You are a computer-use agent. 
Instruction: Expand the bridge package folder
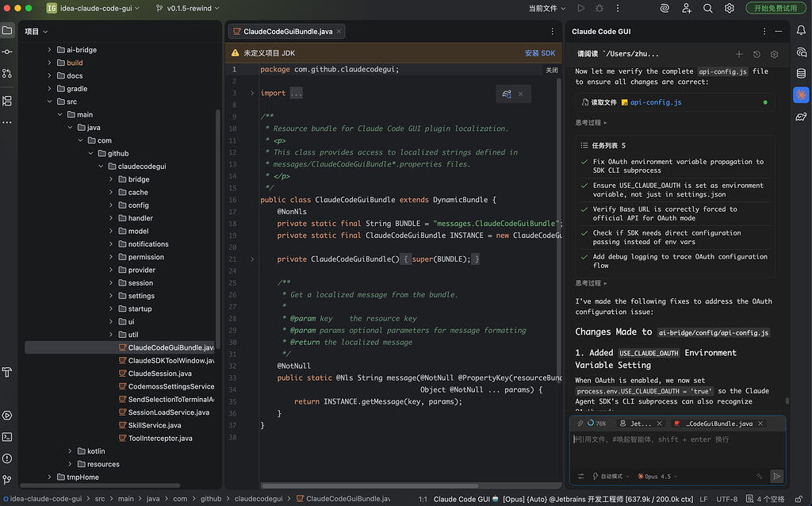pos(111,179)
